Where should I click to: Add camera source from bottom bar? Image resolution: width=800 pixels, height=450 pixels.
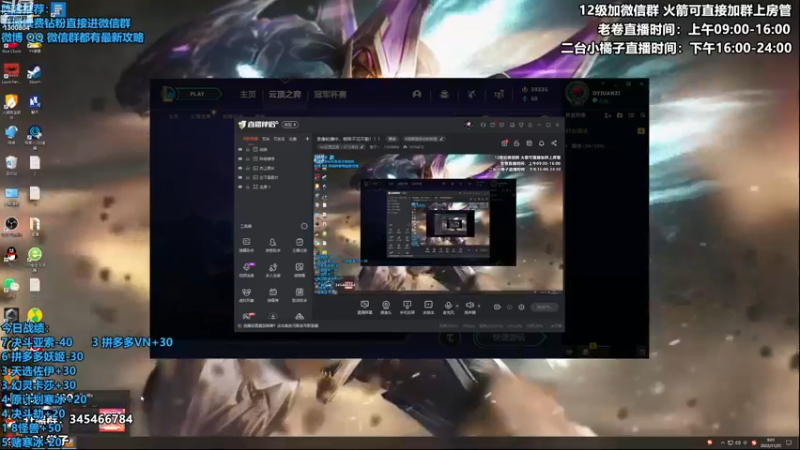pos(386,307)
